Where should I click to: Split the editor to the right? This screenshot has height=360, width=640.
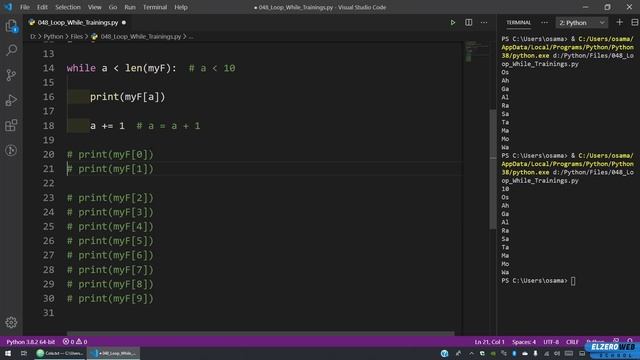(x=469, y=23)
